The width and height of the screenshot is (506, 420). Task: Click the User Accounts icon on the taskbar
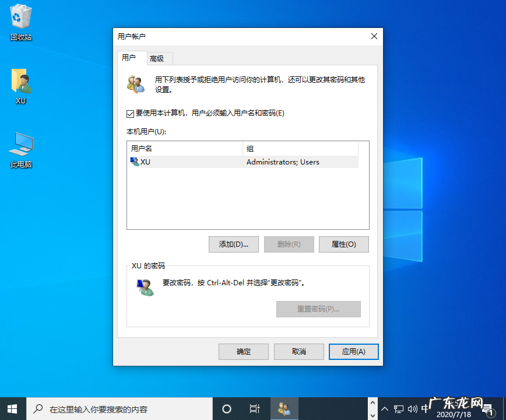(x=284, y=408)
